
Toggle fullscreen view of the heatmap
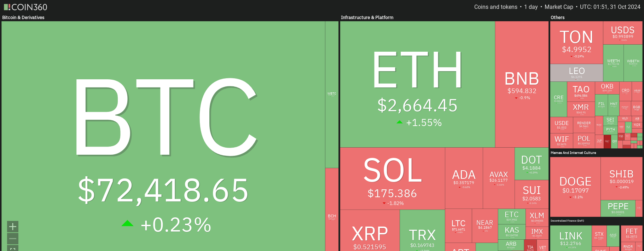click(13, 249)
